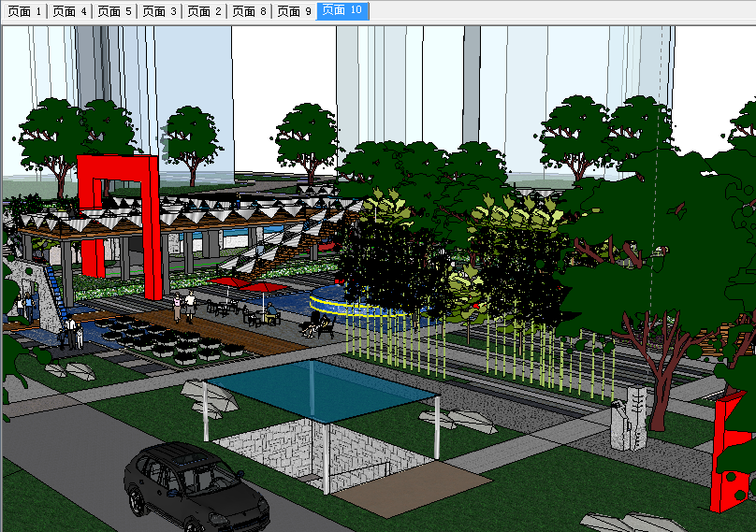Select the dark SUV car model
Image resolution: width=756 pixels, height=532 pixels.
point(196,487)
